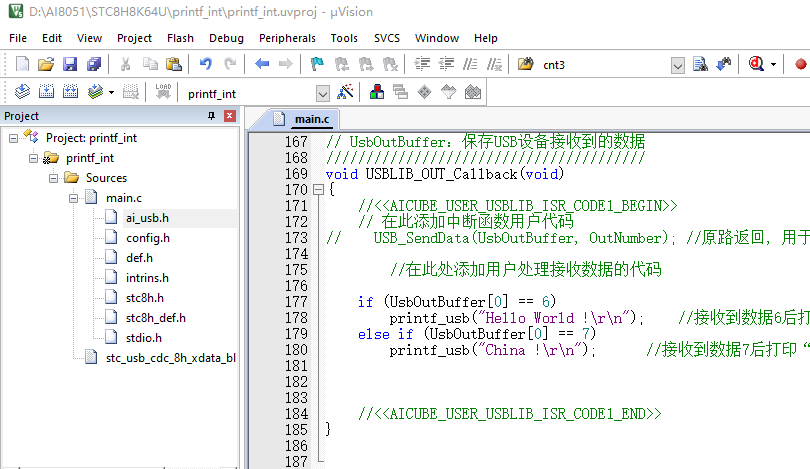The image size is (810, 469).
Task: Open the Peripherals menu
Action: click(287, 38)
